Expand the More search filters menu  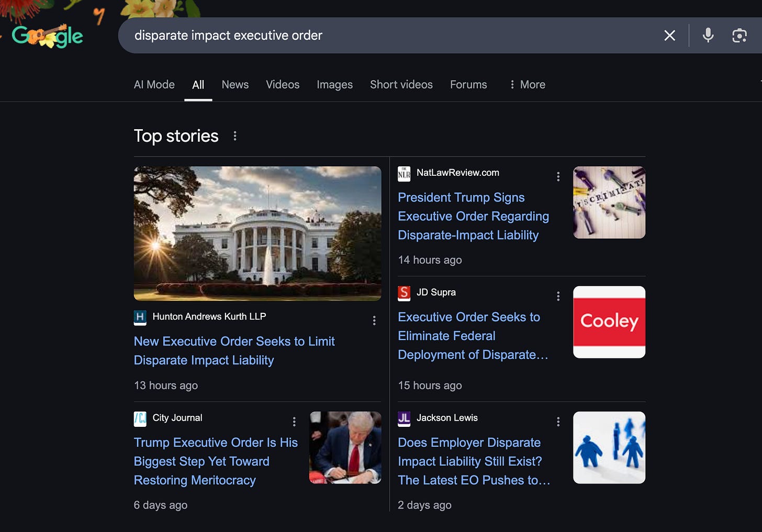pos(527,85)
